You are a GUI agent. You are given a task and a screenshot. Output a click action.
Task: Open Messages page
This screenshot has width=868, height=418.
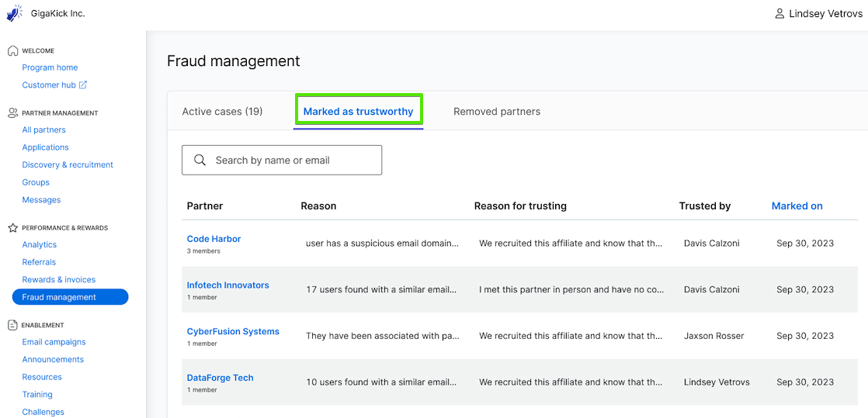[41, 199]
